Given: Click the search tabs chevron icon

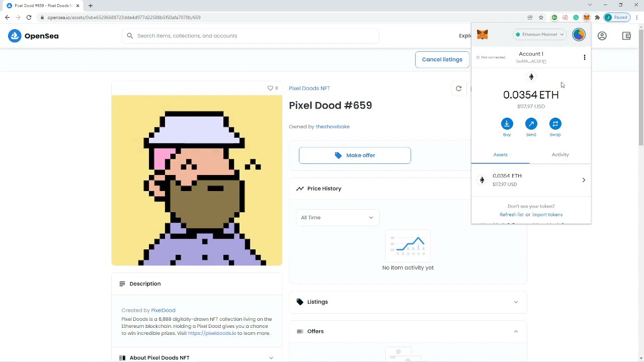Looking at the screenshot, I should coord(590,5).
